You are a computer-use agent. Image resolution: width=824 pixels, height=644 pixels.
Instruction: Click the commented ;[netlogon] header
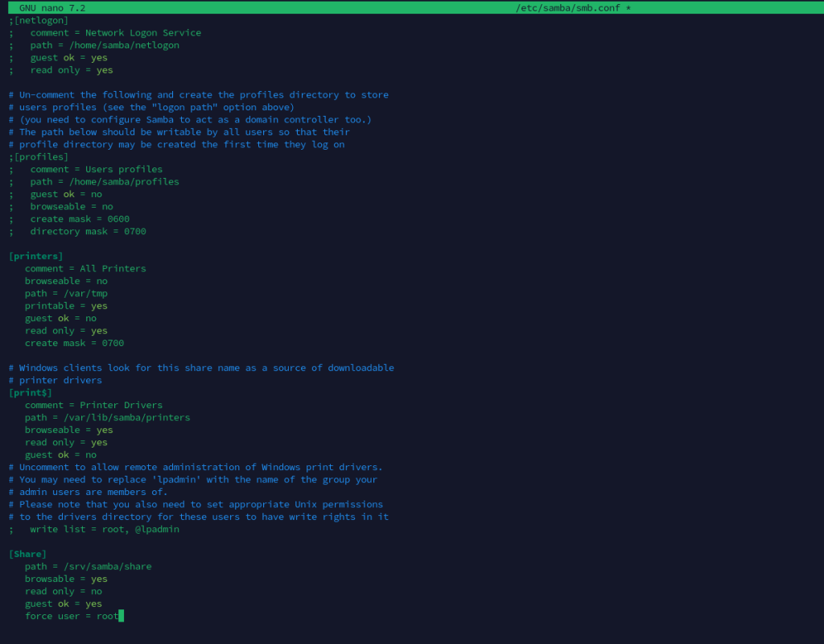pos(38,20)
